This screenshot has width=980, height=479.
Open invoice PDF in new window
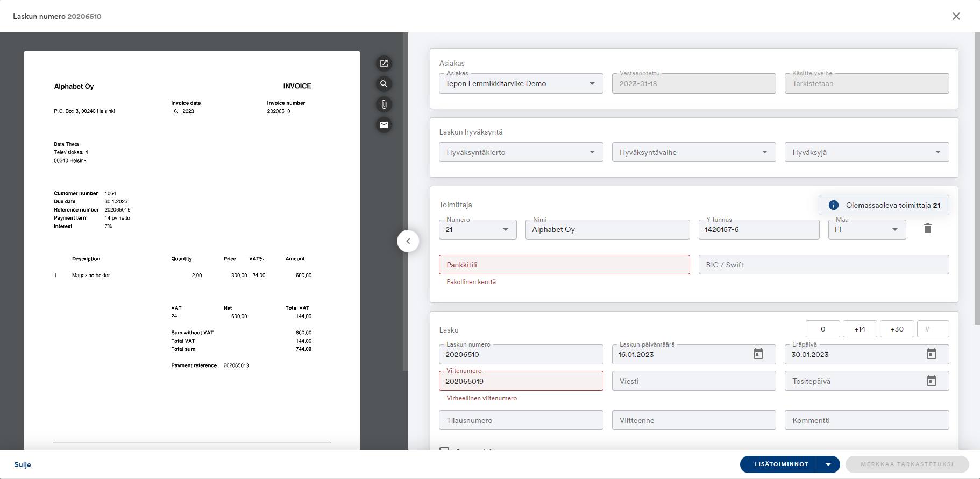(384, 64)
